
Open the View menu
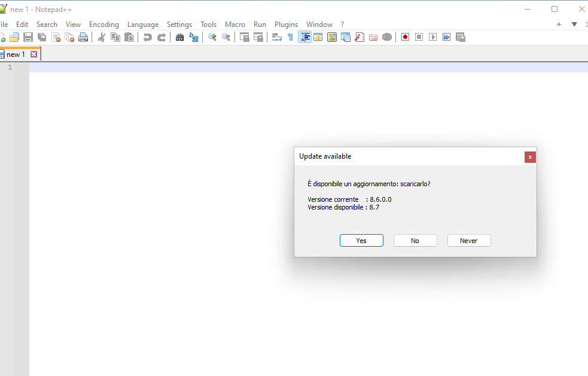tap(73, 25)
